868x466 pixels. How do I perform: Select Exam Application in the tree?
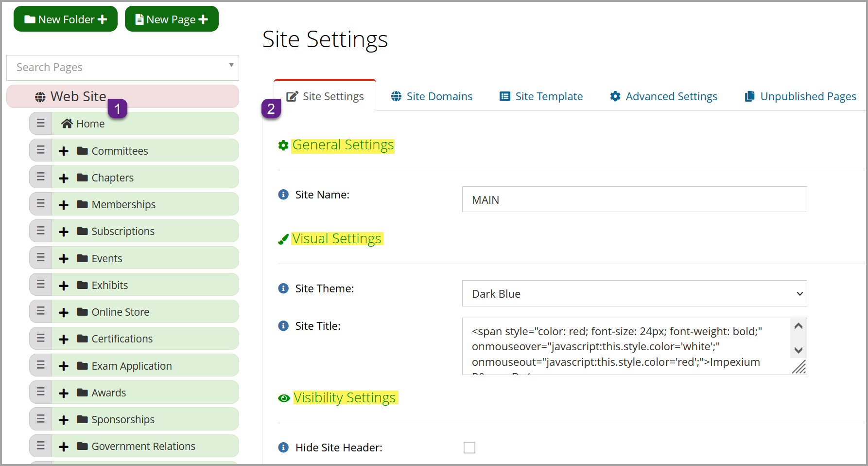click(145, 365)
